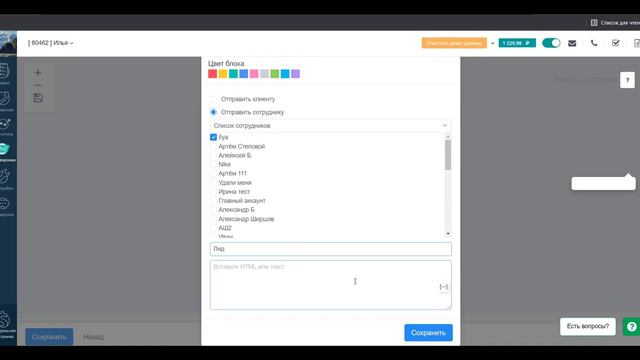Image resolution: width=640 pixels, height=360 pixels.
Task: Check the АШ2 employee checkbox
Action: click(x=213, y=228)
